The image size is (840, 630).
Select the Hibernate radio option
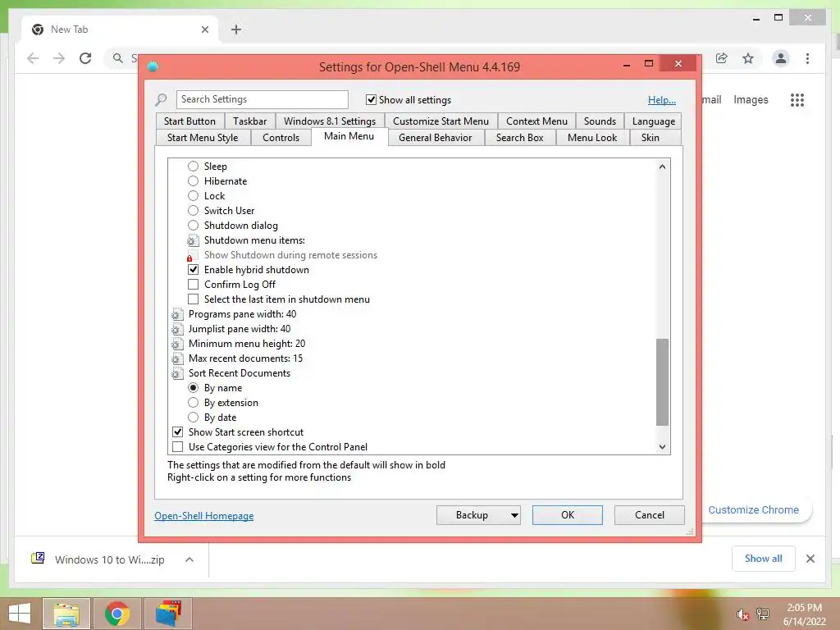(193, 181)
